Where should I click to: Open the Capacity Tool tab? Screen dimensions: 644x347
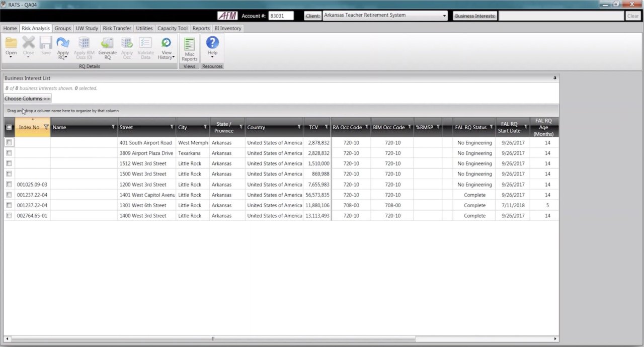coord(173,29)
